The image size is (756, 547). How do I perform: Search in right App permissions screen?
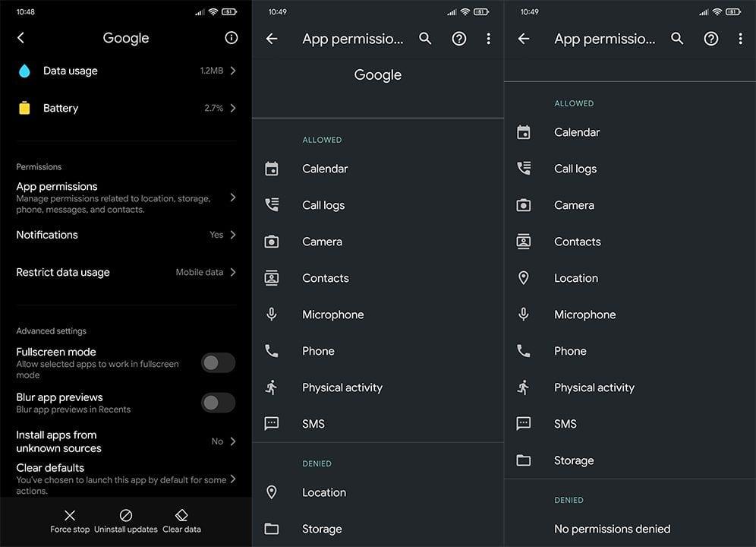(x=677, y=39)
